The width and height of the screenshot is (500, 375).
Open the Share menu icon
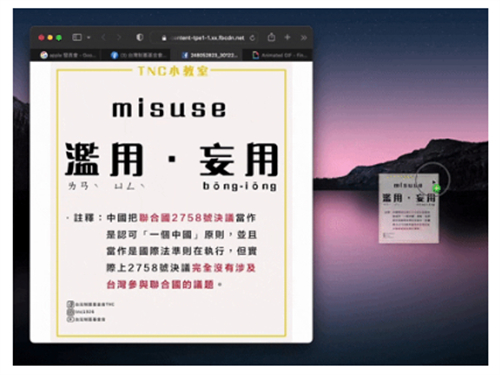271,37
